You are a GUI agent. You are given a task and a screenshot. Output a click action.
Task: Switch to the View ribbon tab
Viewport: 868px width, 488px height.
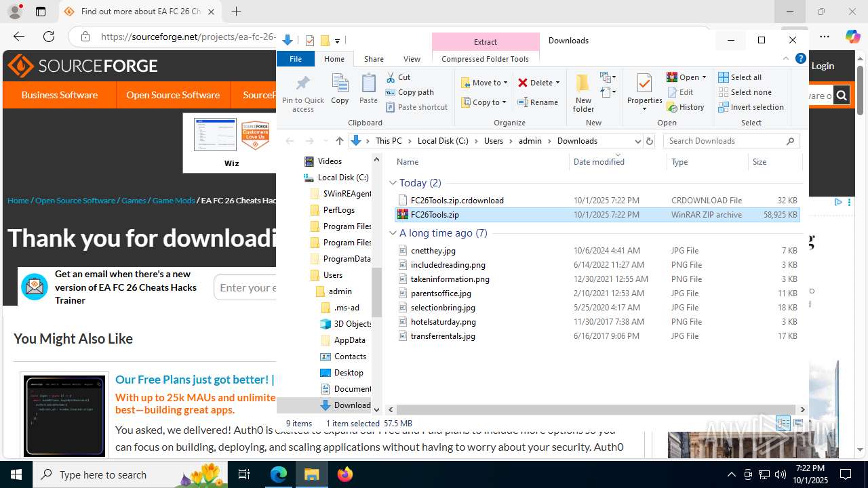pyautogui.click(x=412, y=59)
